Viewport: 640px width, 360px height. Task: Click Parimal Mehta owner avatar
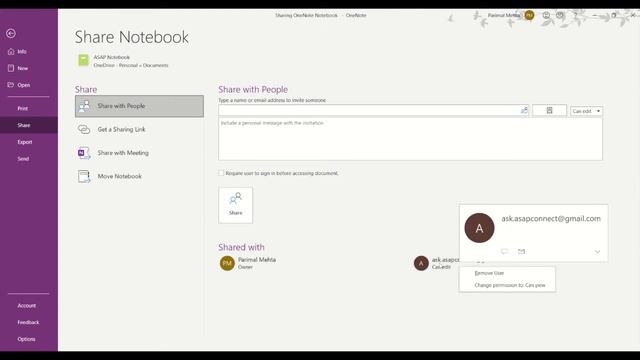coord(227,263)
